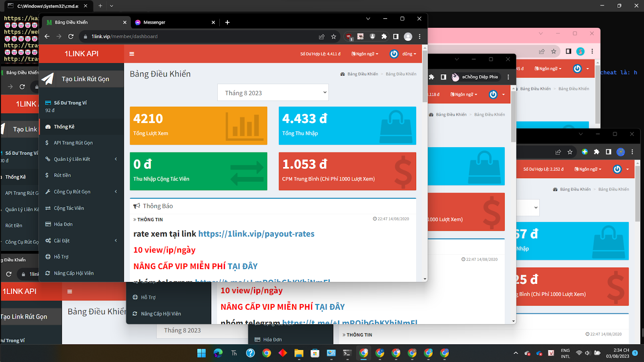Click the 4210 Tổng Lượt Xem card

[x=198, y=125]
